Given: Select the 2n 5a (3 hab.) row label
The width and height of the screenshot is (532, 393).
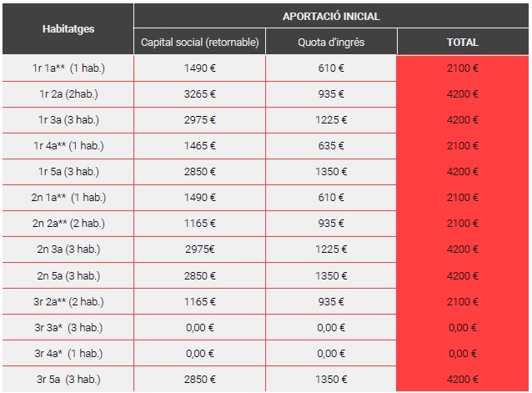Looking at the screenshot, I should 68,276.
